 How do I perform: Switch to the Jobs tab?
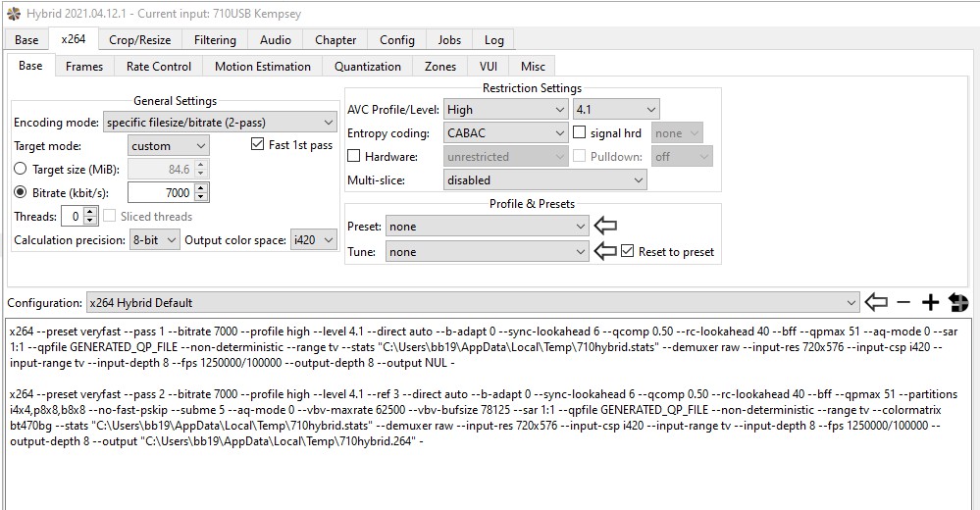[x=448, y=40]
